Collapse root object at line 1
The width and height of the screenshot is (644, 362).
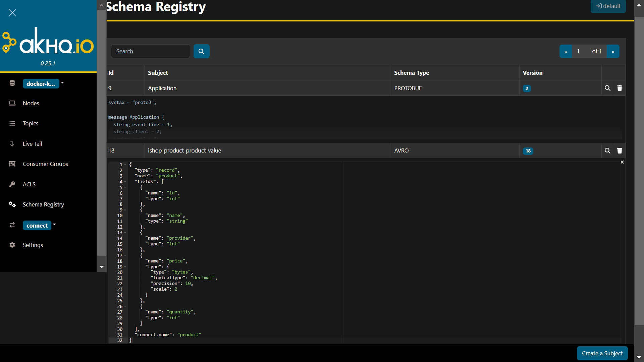[x=125, y=165]
